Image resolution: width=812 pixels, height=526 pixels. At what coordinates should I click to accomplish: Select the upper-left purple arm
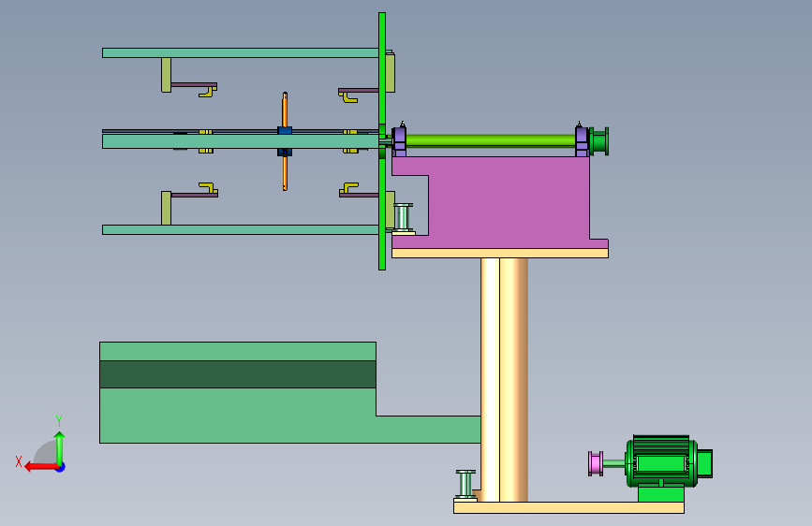(x=194, y=84)
